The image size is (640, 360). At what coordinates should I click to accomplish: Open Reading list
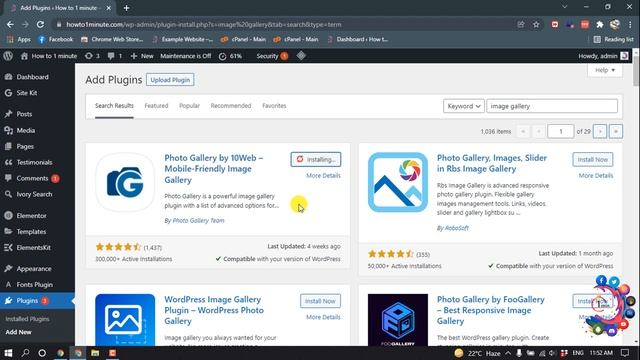(x=614, y=40)
